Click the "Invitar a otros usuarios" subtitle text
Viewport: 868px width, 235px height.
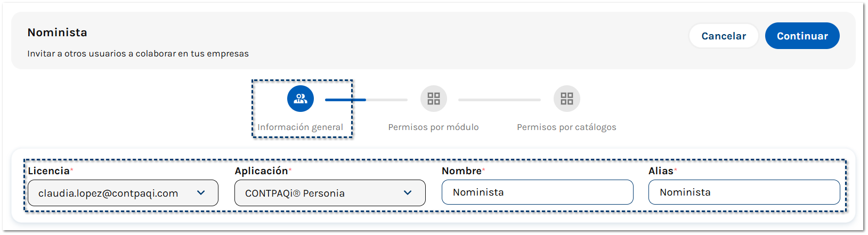[x=138, y=54]
